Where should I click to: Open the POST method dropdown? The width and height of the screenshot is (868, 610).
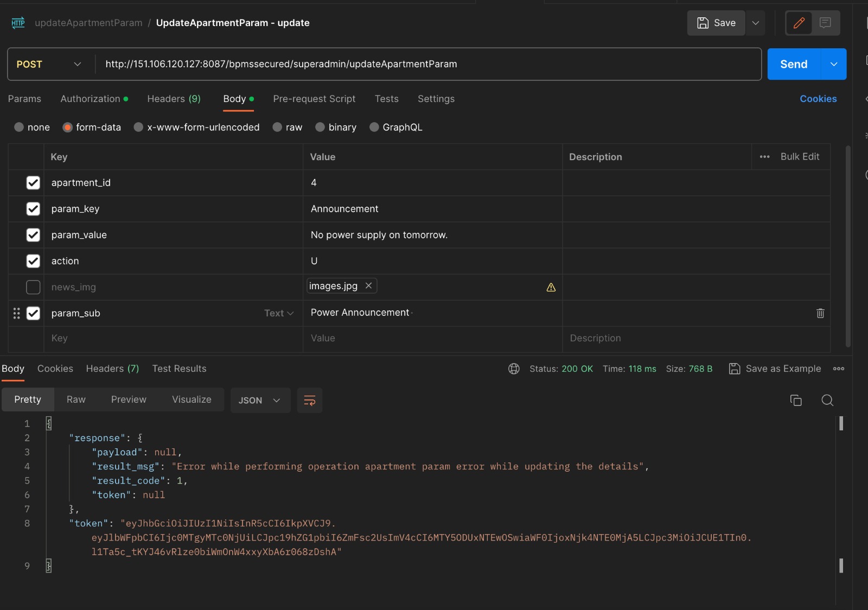pyautogui.click(x=49, y=64)
